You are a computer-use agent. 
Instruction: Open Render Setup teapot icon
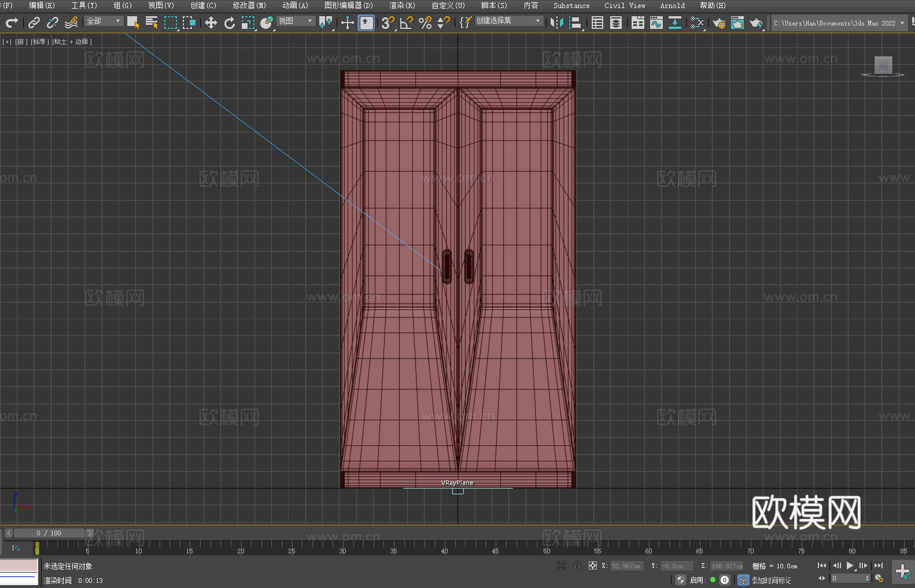click(719, 23)
